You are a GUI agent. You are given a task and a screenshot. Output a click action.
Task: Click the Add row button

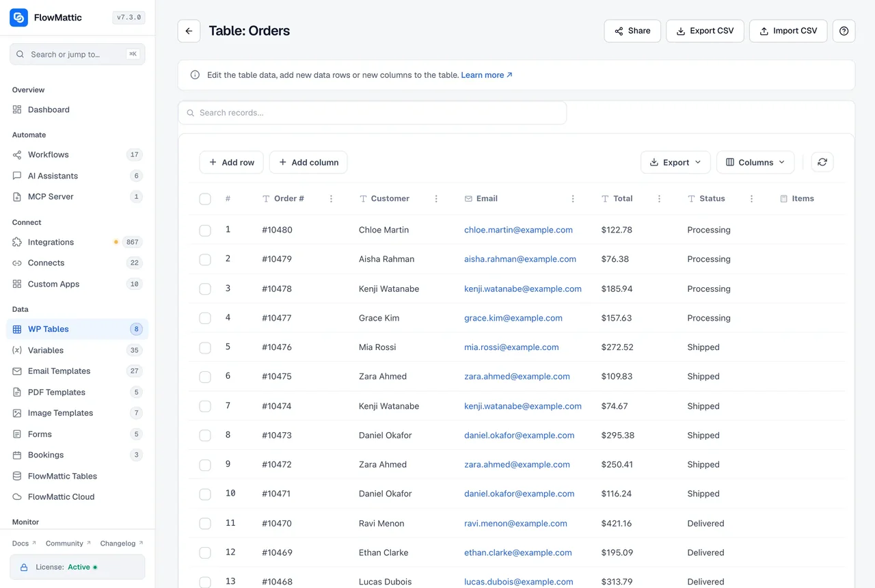[231, 162]
